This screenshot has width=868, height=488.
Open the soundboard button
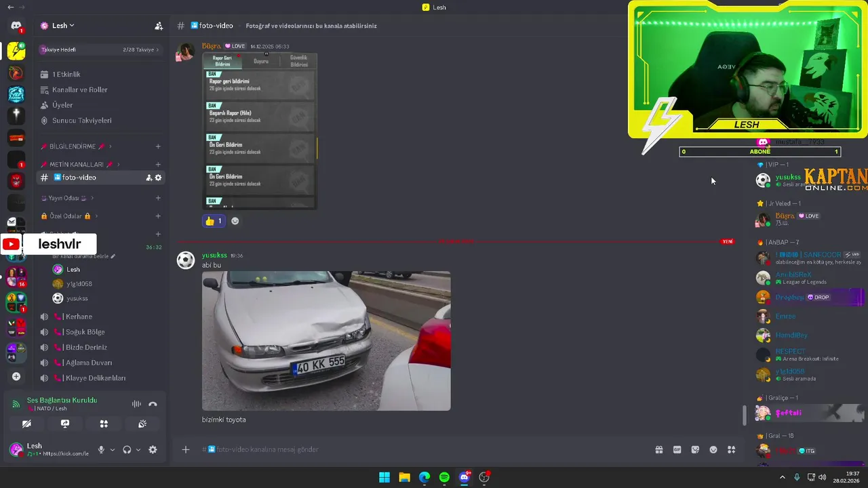coord(142,424)
